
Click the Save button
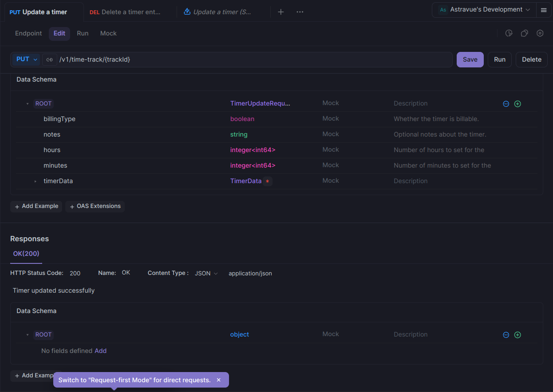pos(470,59)
